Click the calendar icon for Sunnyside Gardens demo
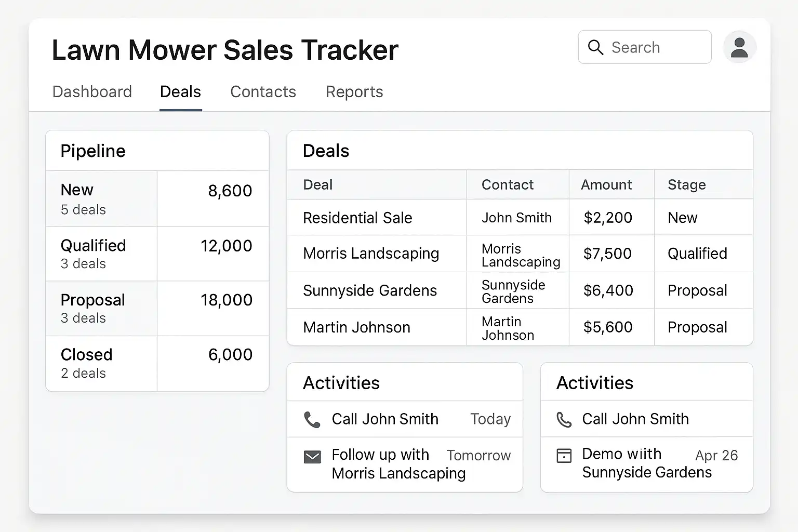This screenshot has width=798, height=532. tap(564, 456)
